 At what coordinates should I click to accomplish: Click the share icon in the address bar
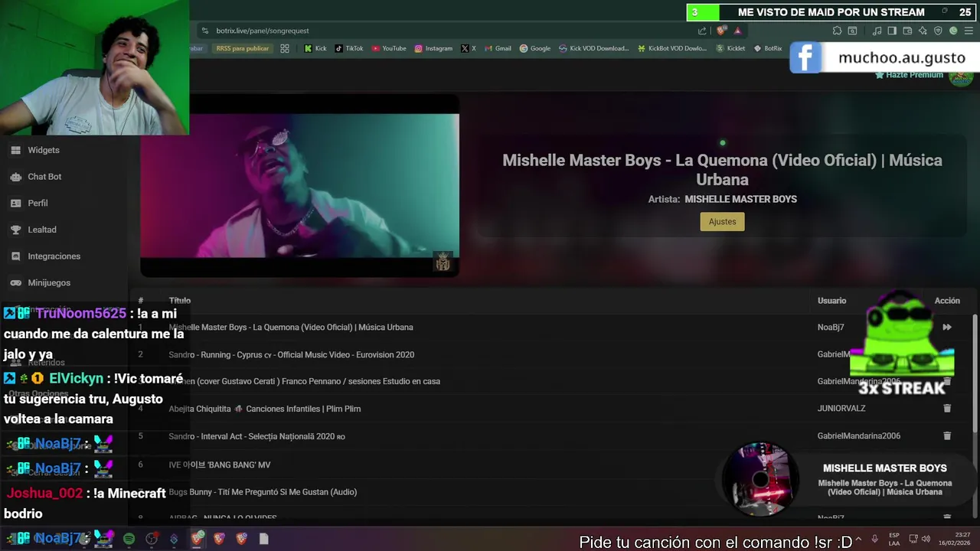click(x=702, y=31)
